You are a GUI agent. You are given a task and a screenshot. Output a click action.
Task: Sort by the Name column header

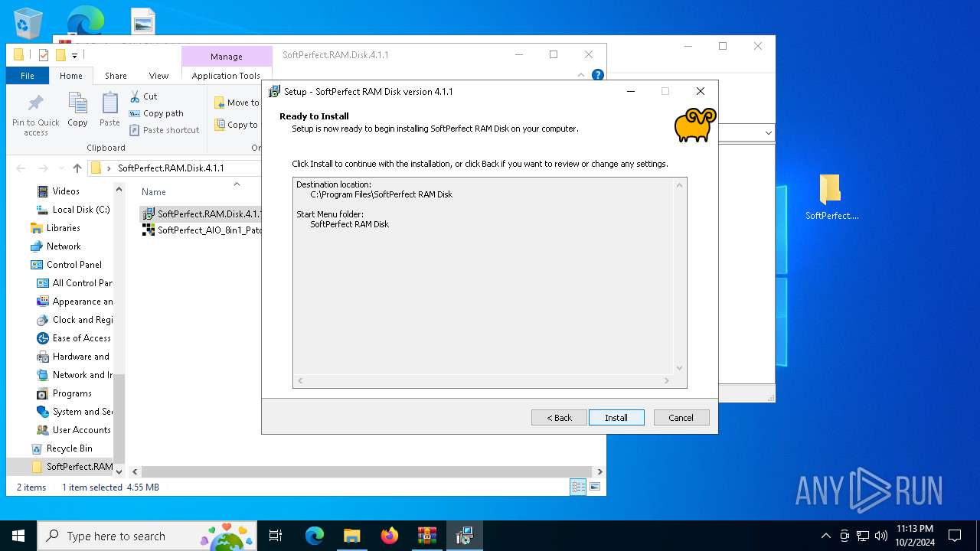click(154, 192)
